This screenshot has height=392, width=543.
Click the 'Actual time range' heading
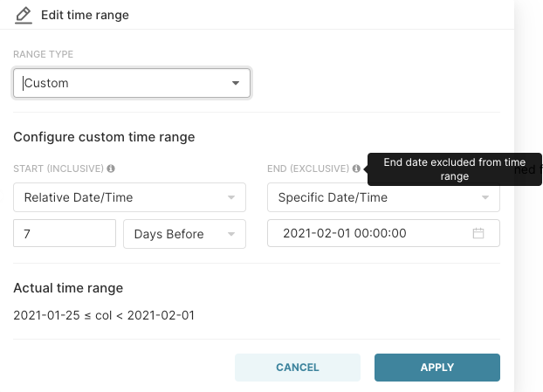click(68, 288)
